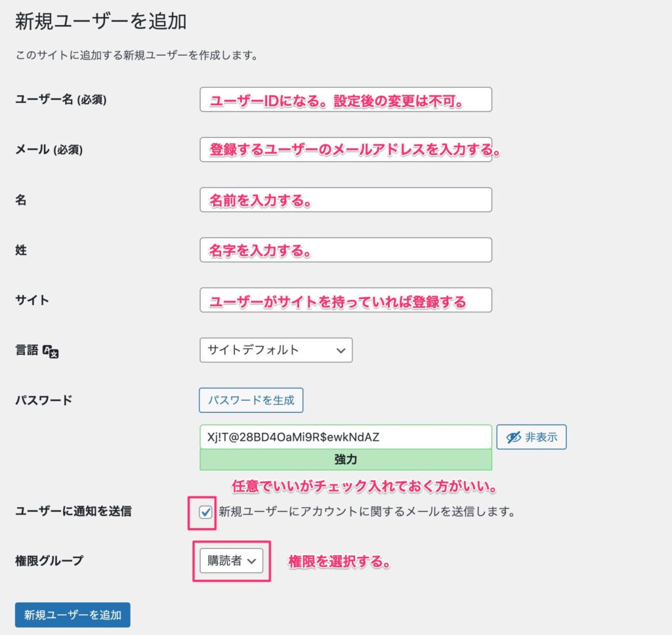Click the generated password text field
This screenshot has width=672, height=635.
(x=346, y=437)
